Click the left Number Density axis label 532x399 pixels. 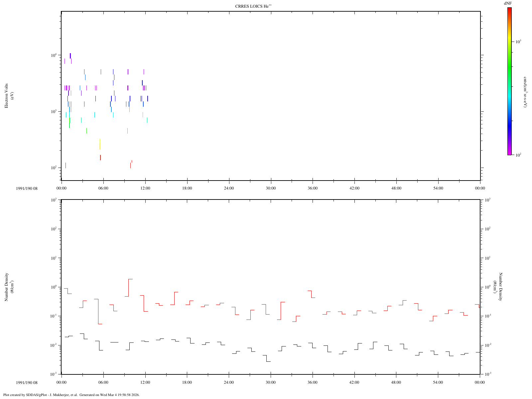[x=9, y=287]
